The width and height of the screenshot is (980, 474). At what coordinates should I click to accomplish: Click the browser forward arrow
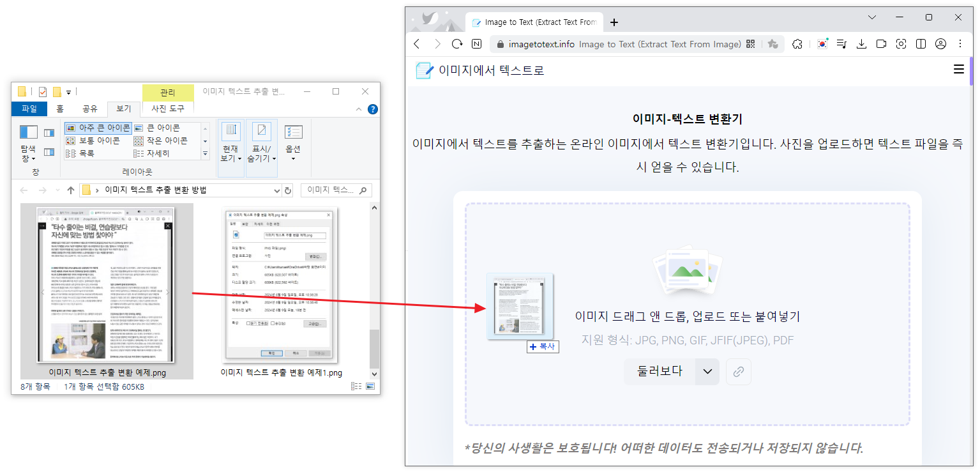437,44
